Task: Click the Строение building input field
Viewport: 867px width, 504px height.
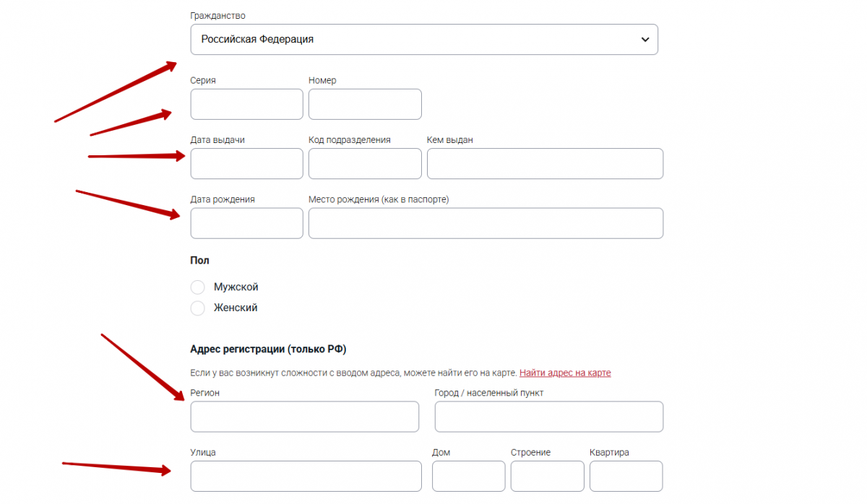Action: point(547,477)
